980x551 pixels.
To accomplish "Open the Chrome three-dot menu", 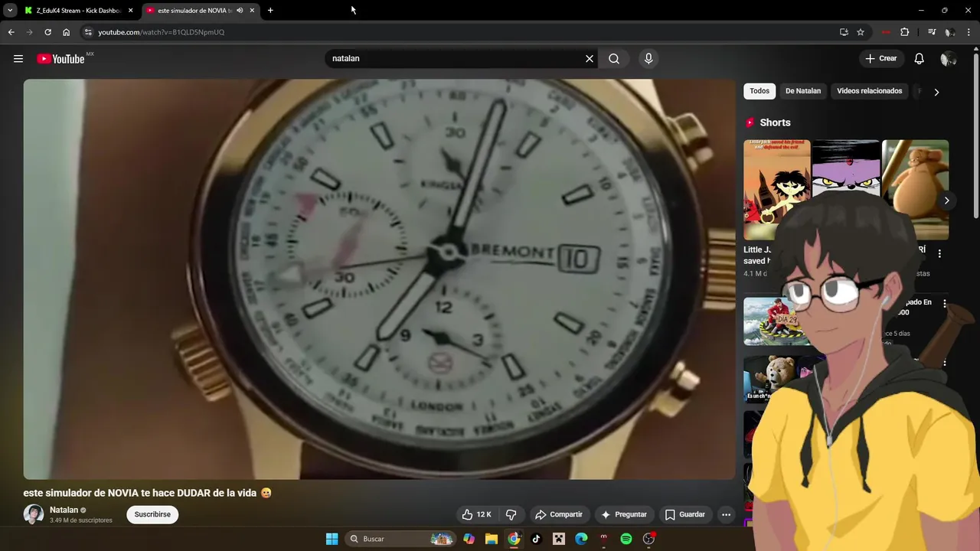I will 969,32.
